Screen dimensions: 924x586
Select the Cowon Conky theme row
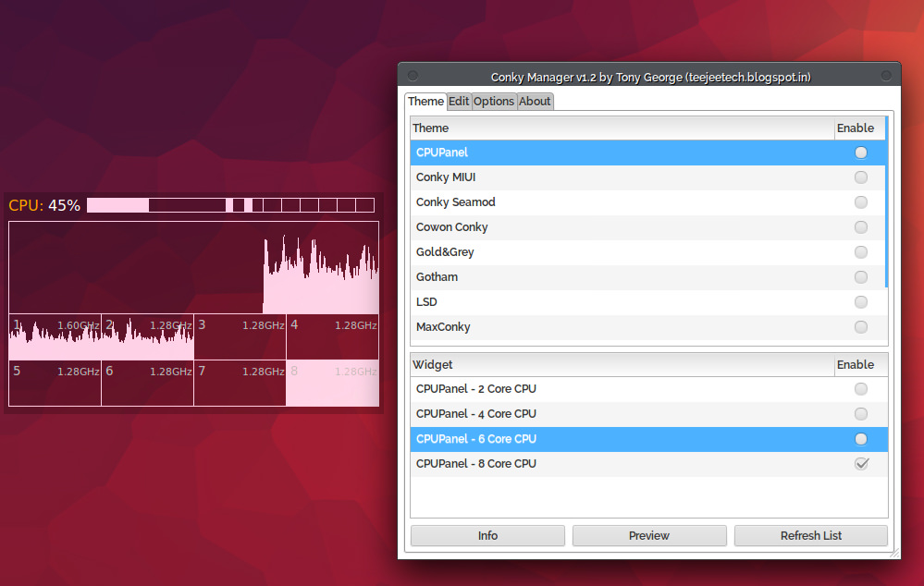[x=452, y=227]
